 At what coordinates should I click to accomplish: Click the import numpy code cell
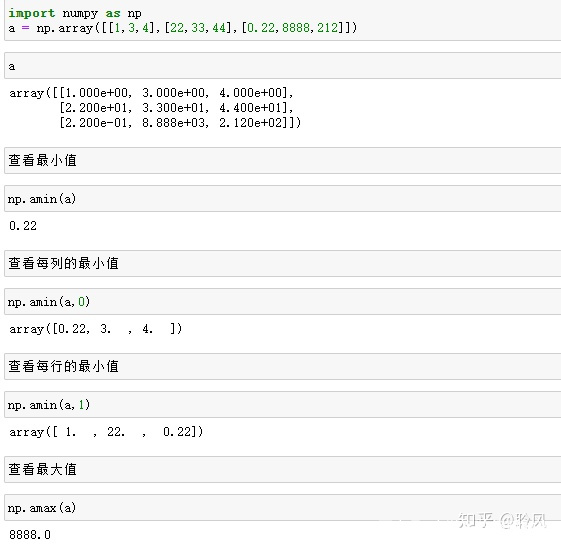click(283, 20)
